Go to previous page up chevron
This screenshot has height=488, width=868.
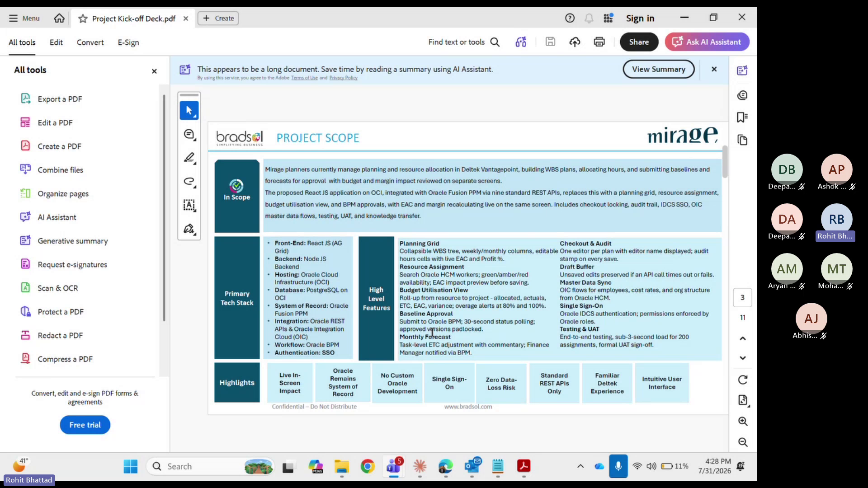(x=742, y=338)
